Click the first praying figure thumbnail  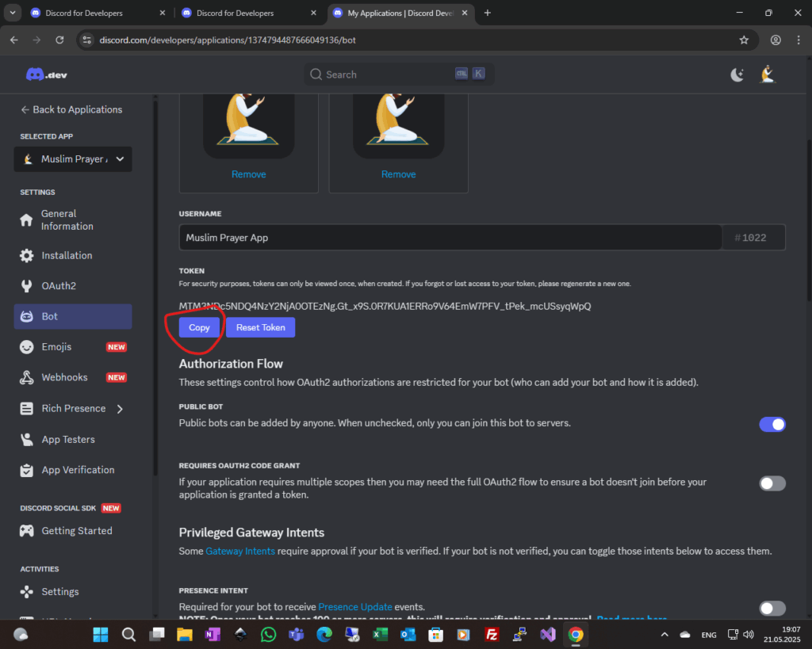[x=248, y=125]
